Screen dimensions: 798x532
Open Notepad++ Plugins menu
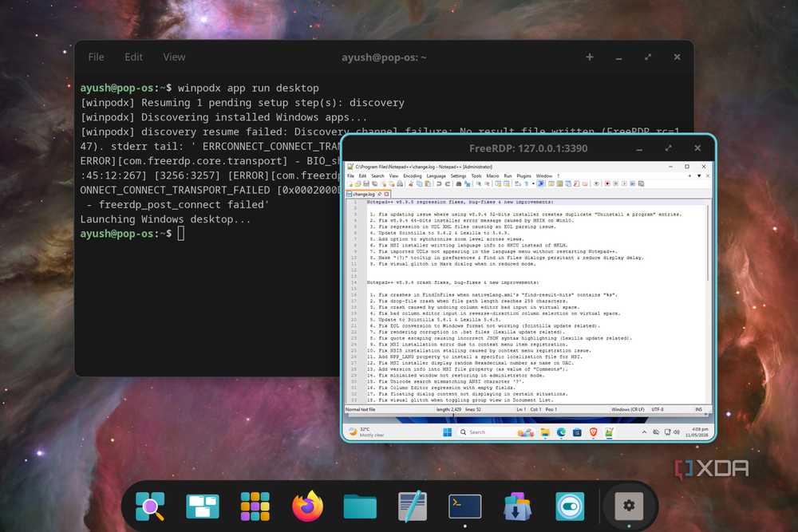coord(523,176)
